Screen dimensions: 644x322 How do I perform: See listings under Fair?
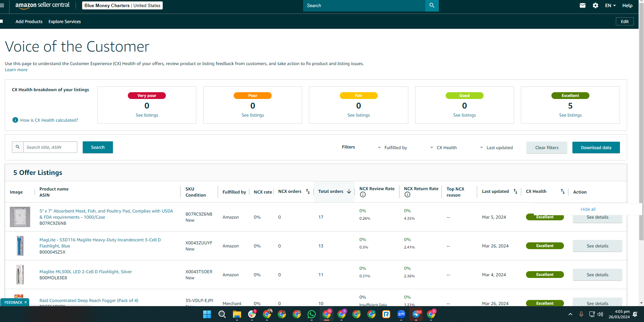pyautogui.click(x=358, y=115)
